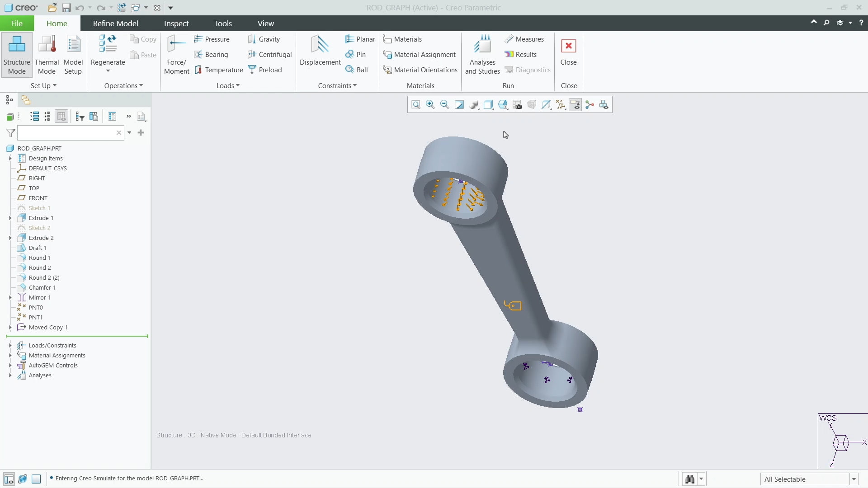Click the Close simulate button
Viewport: 868px width, 488px height.
pos(568,52)
